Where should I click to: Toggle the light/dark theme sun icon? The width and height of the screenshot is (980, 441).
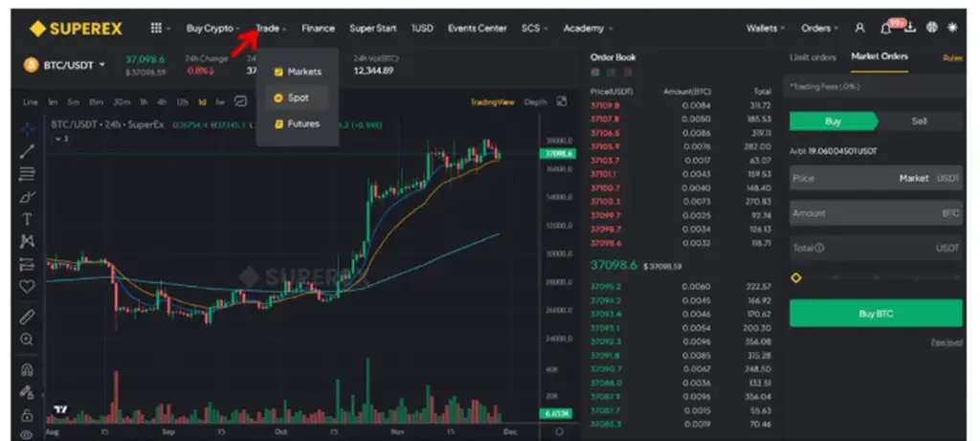(952, 28)
